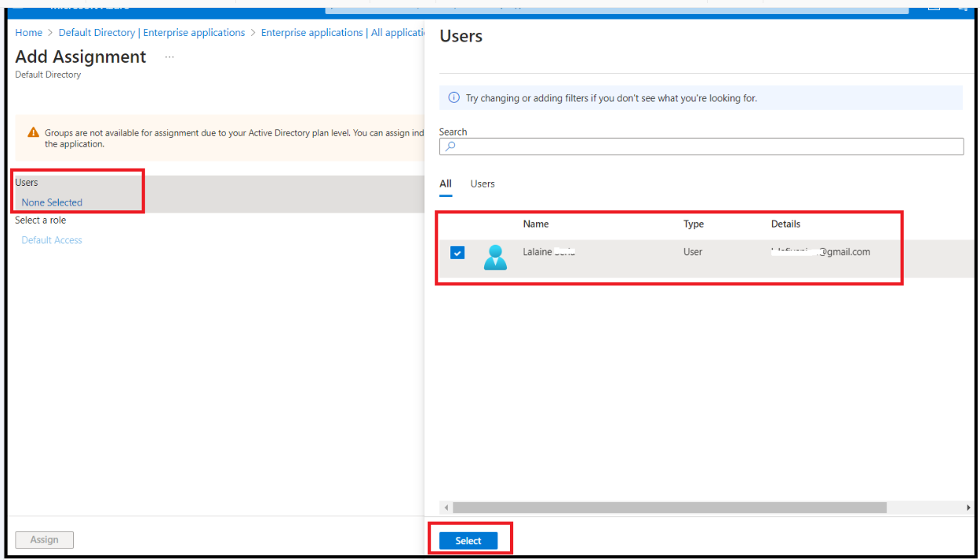Click the gmail.com email in Details

click(x=821, y=252)
